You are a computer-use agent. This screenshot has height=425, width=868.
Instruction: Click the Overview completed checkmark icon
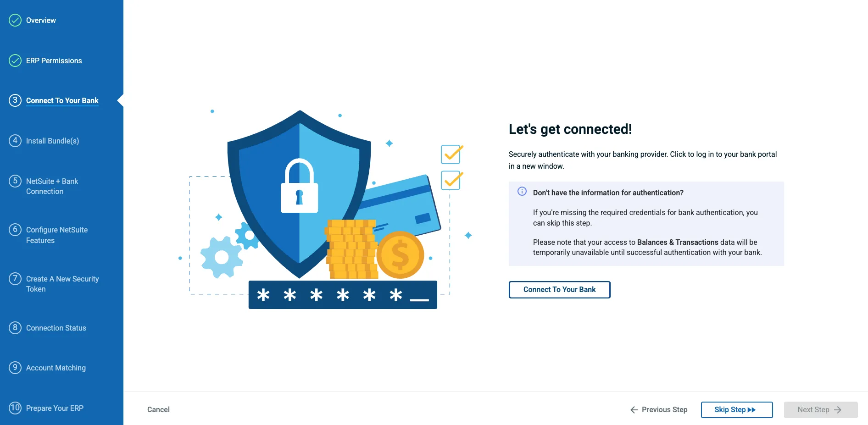pyautogui.click(x=15, y=20)
